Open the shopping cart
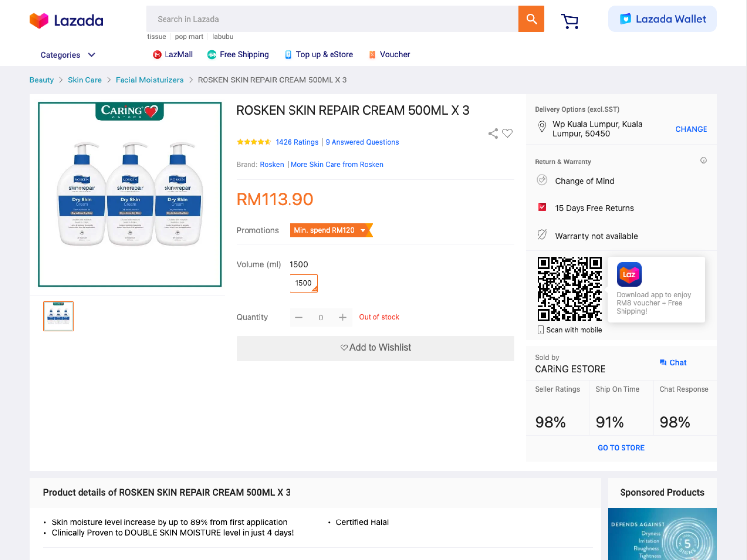The height and width of the screenshot is (560, 747). tap(570, 21)
